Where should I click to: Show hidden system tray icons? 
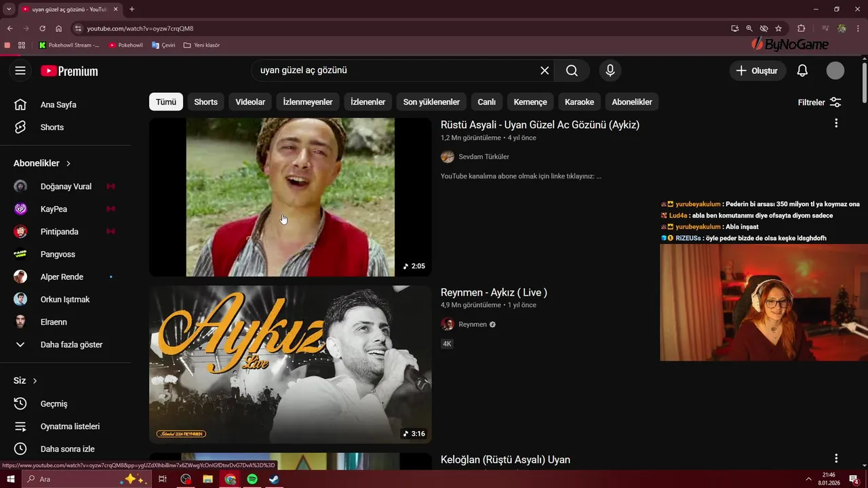click(808, 479)
